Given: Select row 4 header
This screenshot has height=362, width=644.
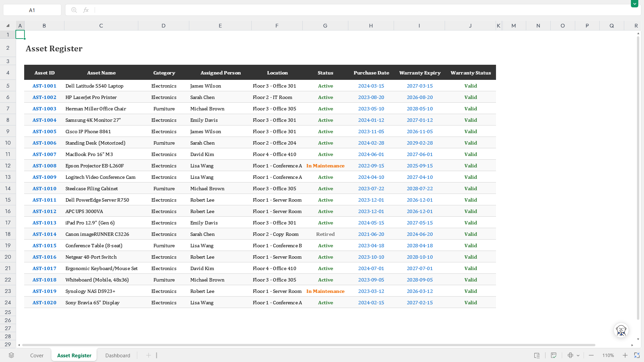Looking at the screenshot, I should point(8,72).
